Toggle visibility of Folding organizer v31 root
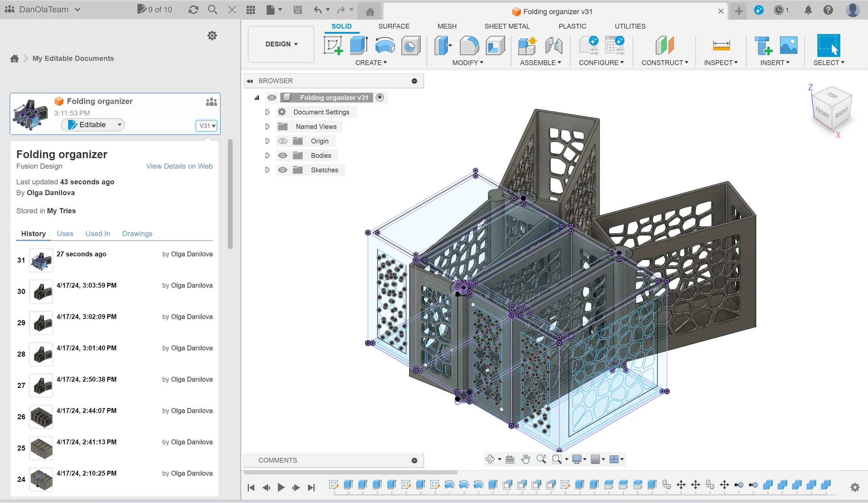Image resolution: width=868 pixels, height=503 pixels. [272, 97]
